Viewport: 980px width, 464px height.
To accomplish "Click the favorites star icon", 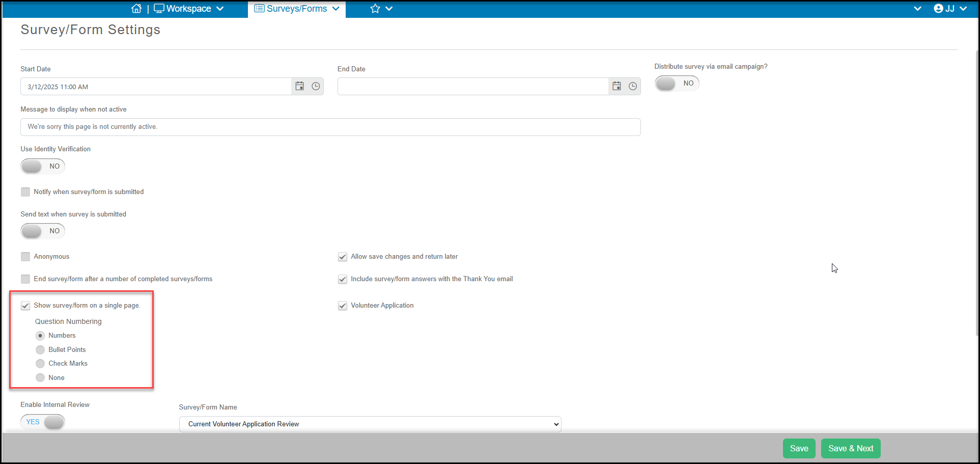I will pos(375,9).
